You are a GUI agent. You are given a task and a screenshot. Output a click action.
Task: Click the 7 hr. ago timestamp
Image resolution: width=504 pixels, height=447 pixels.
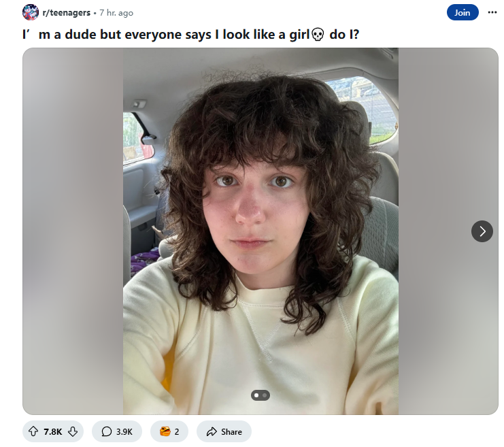116,13
